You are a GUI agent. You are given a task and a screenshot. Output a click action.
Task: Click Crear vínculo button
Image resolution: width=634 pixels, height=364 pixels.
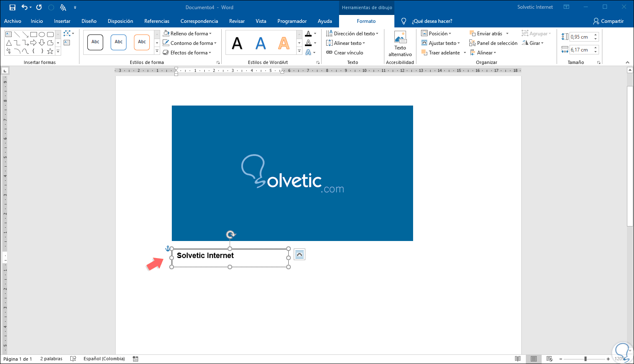click(x=345, y=53)
